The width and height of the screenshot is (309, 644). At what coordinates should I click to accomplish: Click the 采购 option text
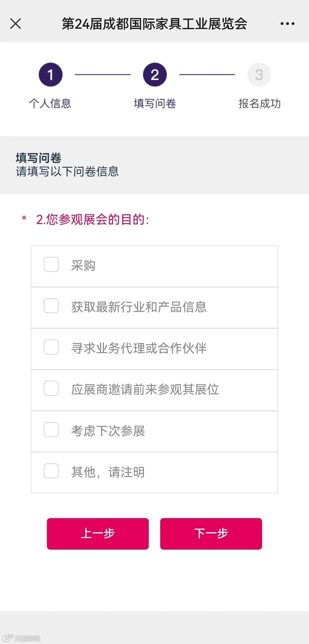83,265
